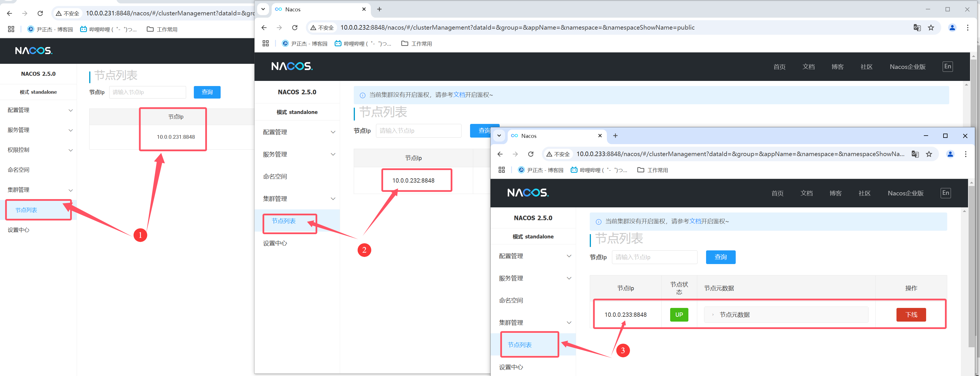Open 设置中心 in the leftmost Nacos sidebar

18,230
